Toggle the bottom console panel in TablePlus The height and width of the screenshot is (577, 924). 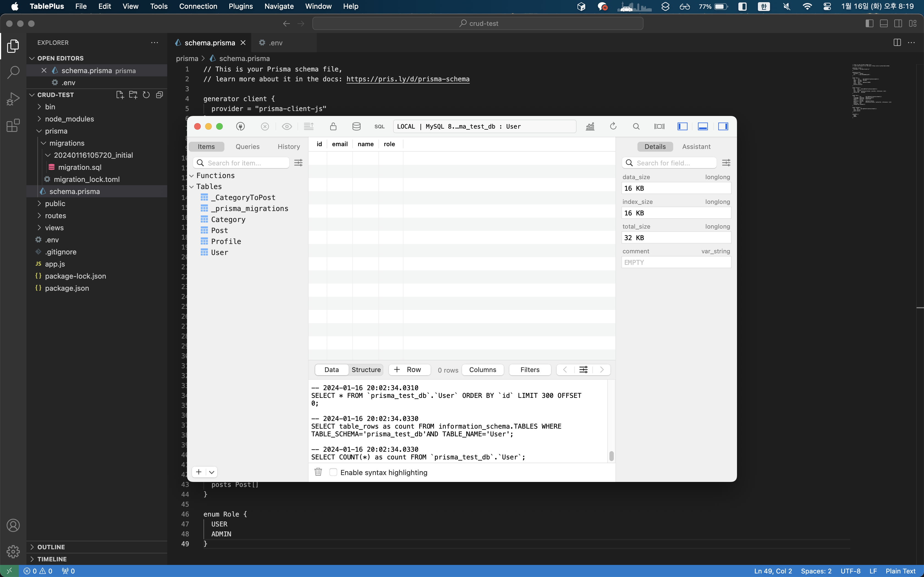(x=703, y=126)
